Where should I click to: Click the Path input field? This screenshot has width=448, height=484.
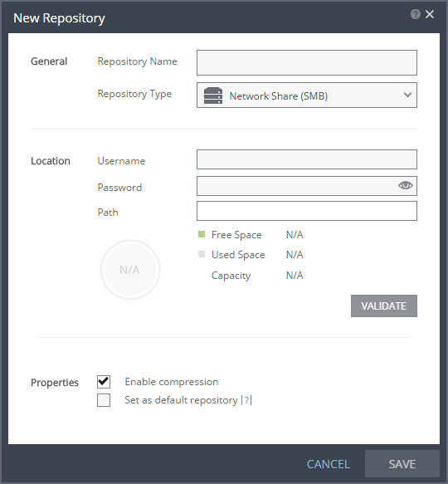click(x=307, y=211)
